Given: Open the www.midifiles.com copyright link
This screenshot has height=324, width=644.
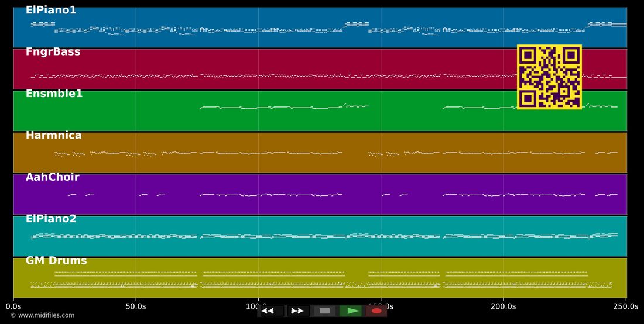Looking at the screenshot, I should [x=42, y=315].
